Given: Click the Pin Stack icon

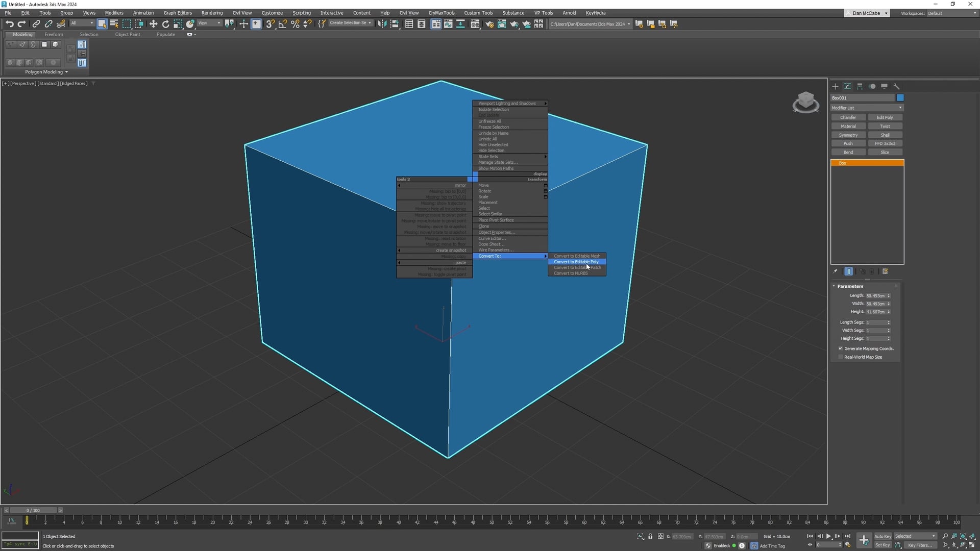Looking at the screenshot, I should pos(835,271).
